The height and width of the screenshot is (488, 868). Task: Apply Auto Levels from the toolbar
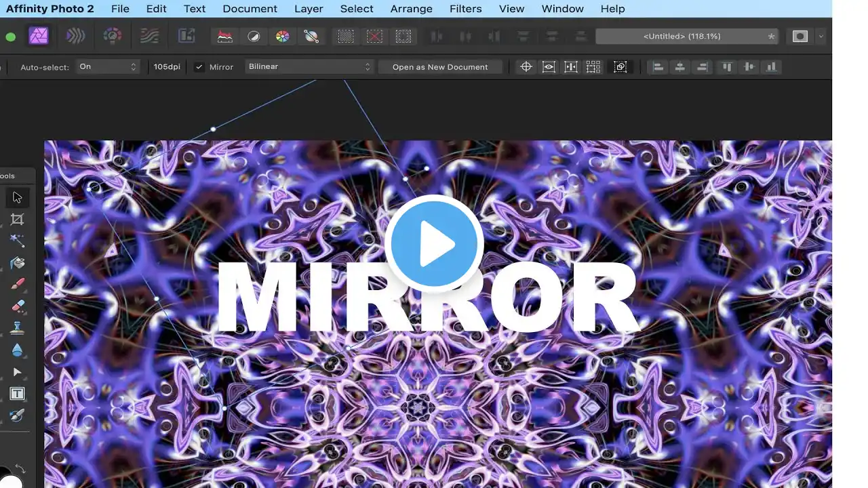[225, 37]
